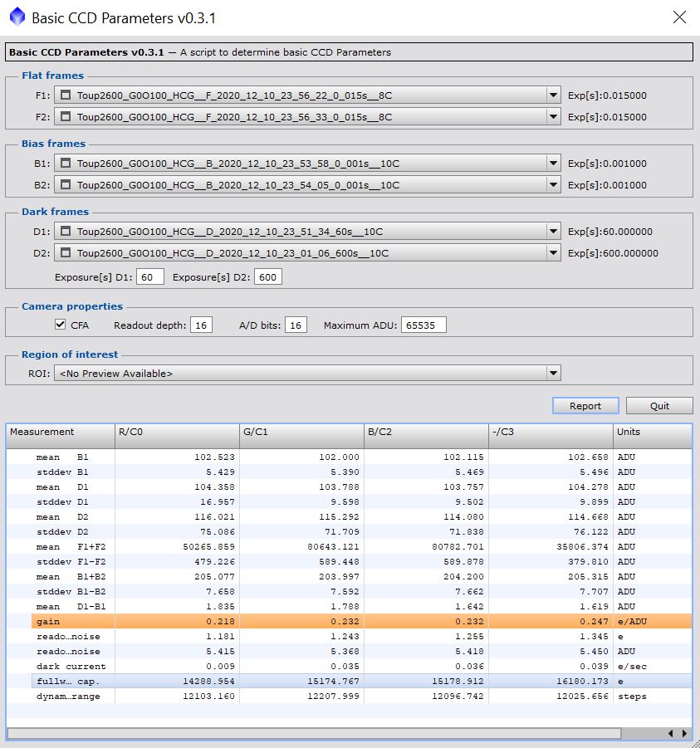Click the blue PixInsight script icon in the title bar
Viewport: 700px width, 748px height.
pyautogui.click(x=17, y=17)
